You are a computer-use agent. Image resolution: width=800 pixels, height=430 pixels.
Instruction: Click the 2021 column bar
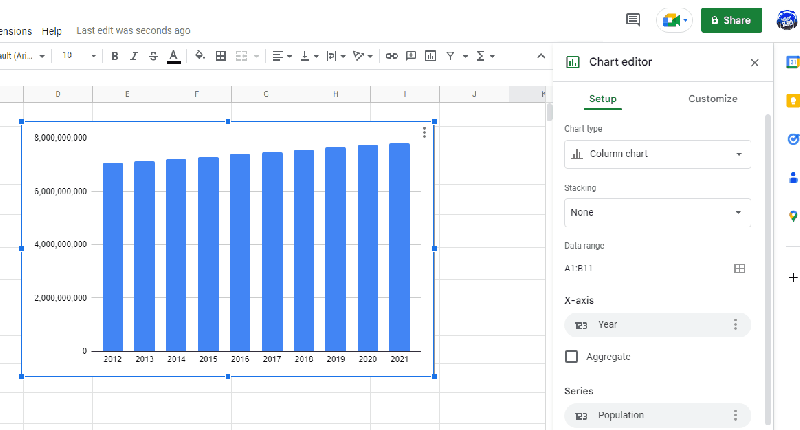399,247
